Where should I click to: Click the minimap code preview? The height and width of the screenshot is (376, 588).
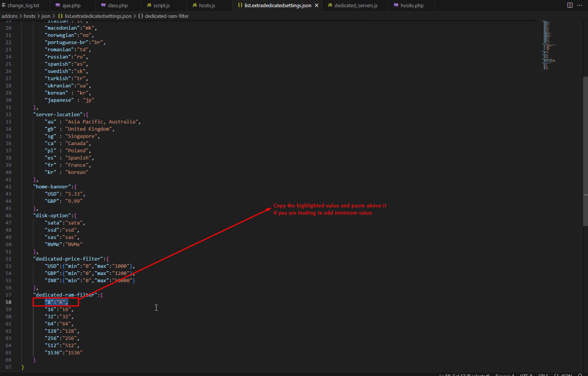(548, 46)
